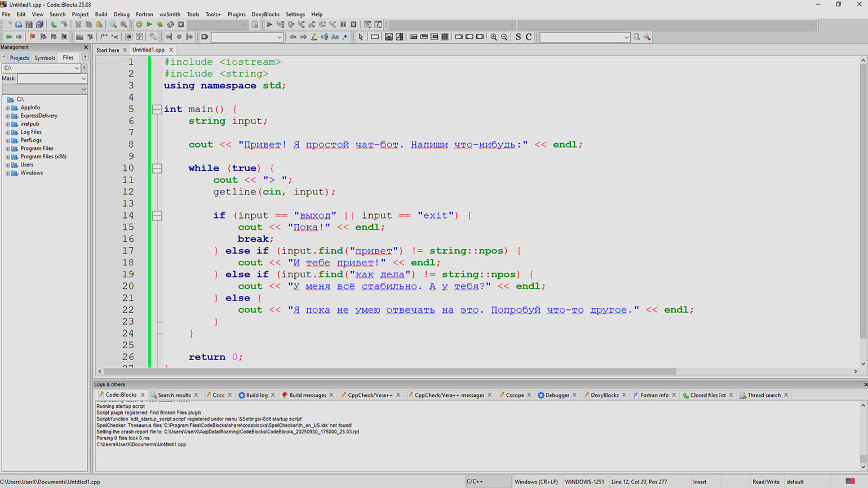Viewport: 868px width, 488px height.
Task: Collapse the main() function fold marker
Action: [x=157, y=109]
